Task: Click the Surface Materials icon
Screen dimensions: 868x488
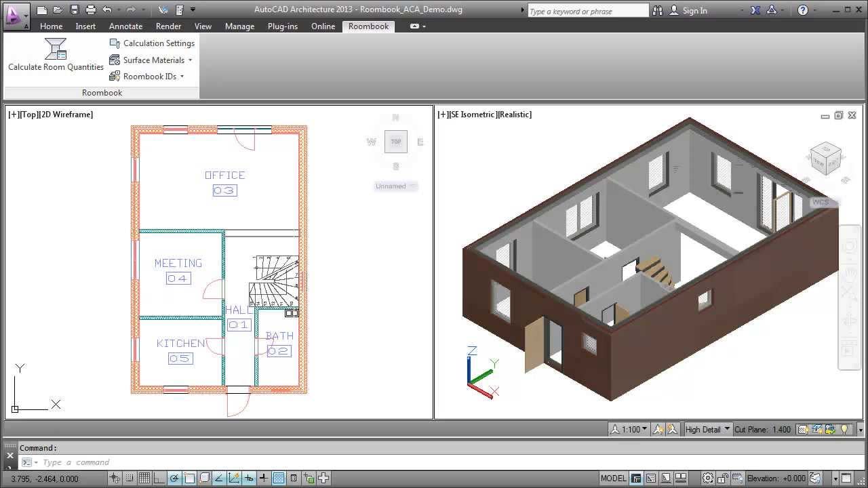Action: point(114,60)
